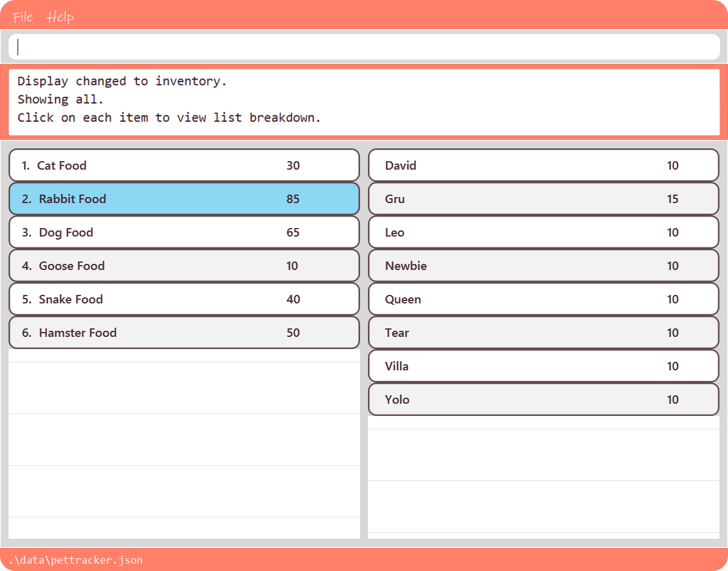
Task: Choose Goose Food from the inventory list
Action: pyautogui.click(x=184, y=266)
